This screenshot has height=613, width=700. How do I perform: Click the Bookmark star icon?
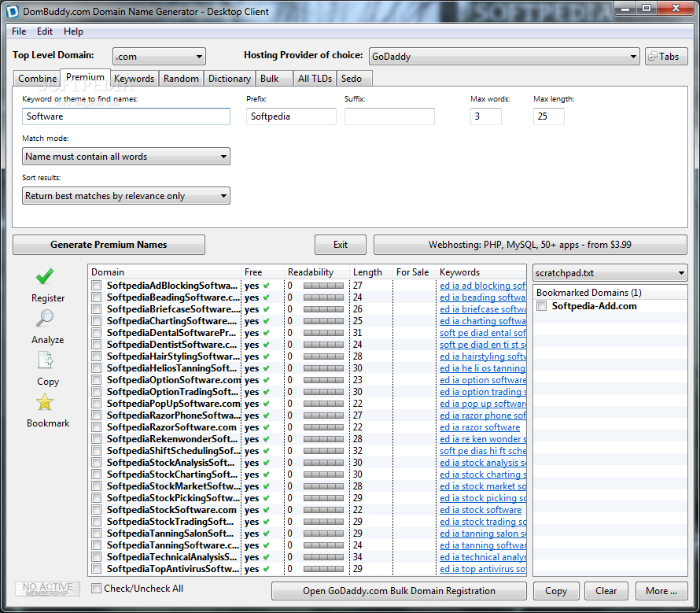(x=45, y=402)
